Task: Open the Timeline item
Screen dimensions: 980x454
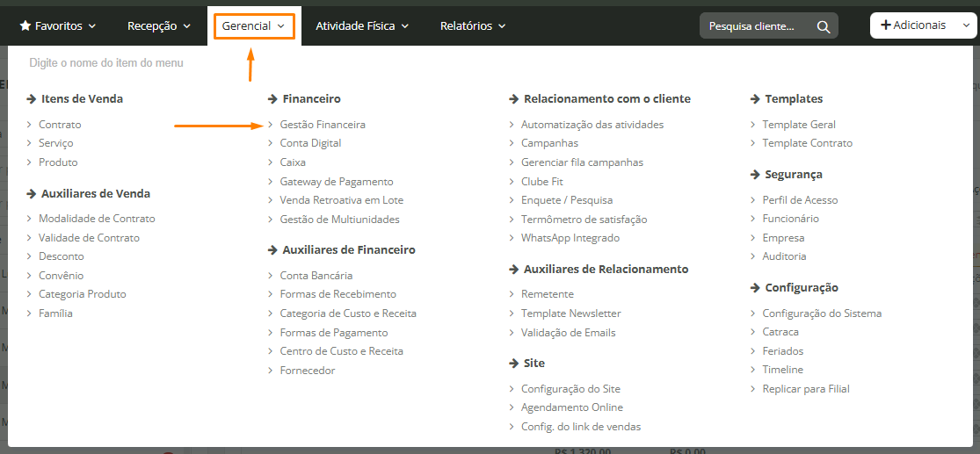Action: point(783,370)
